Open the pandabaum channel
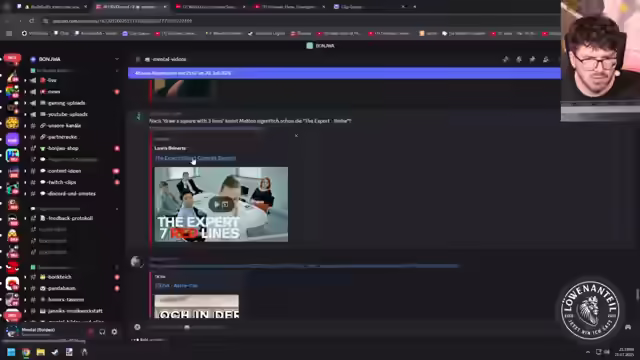Screen dimensions: 640x360 (61, 288)
